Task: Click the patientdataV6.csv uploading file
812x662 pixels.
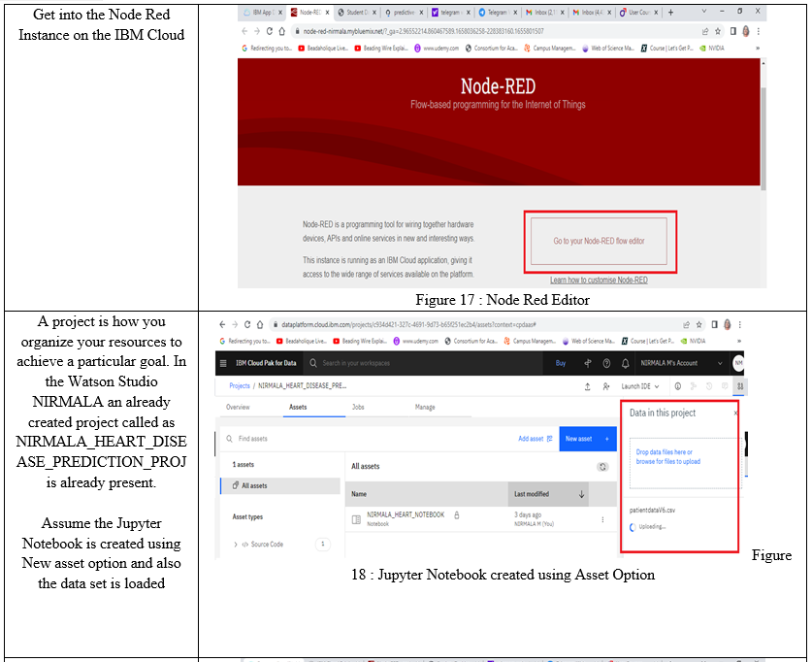Action: [x=652, y=511]
